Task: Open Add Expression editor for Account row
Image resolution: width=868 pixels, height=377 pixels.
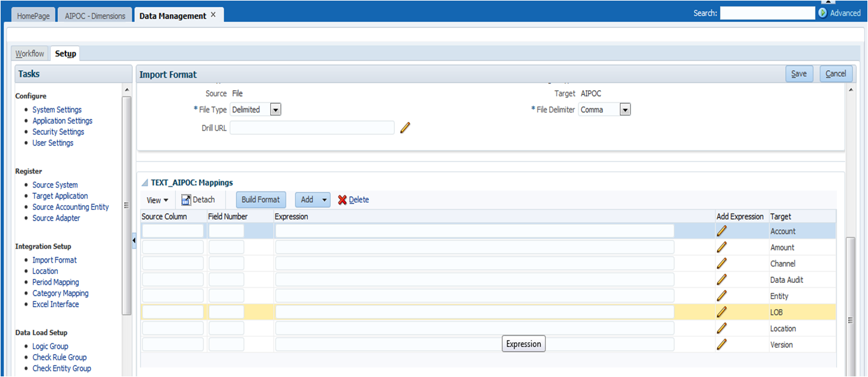Action: (x=721, y=230)
